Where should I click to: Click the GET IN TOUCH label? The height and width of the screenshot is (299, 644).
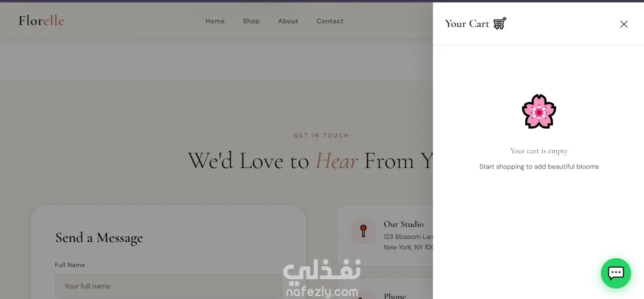pos(321,135)
